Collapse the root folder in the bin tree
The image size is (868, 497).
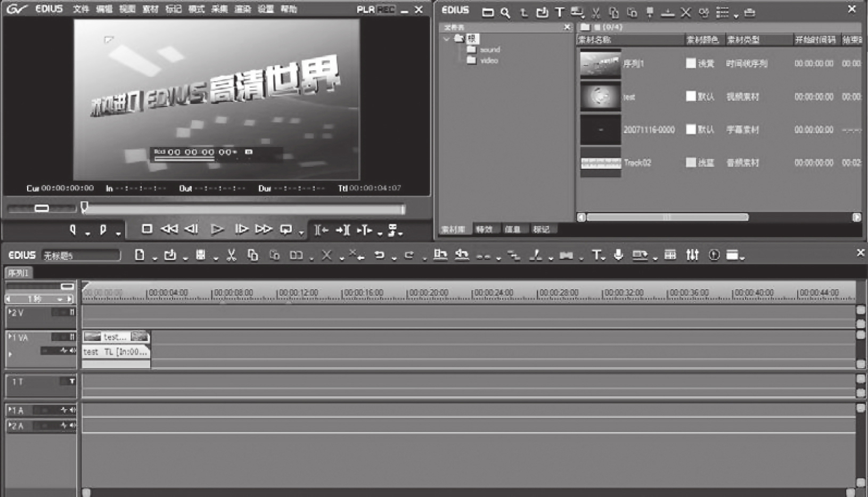click(x=446, y=39)
